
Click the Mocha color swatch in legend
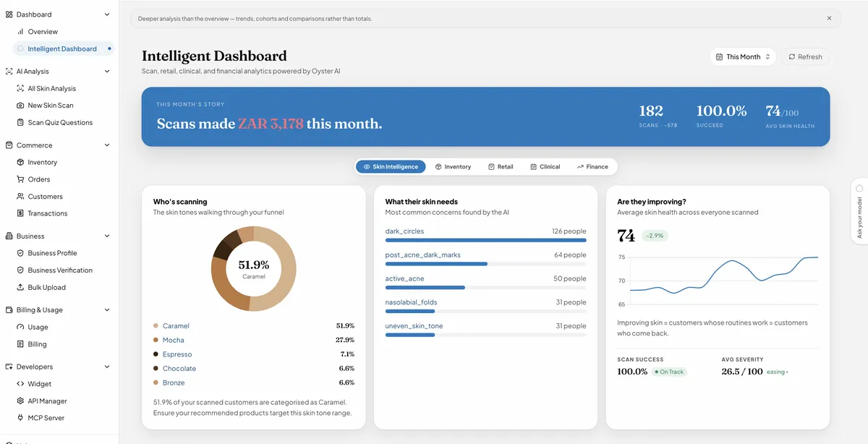156,340
